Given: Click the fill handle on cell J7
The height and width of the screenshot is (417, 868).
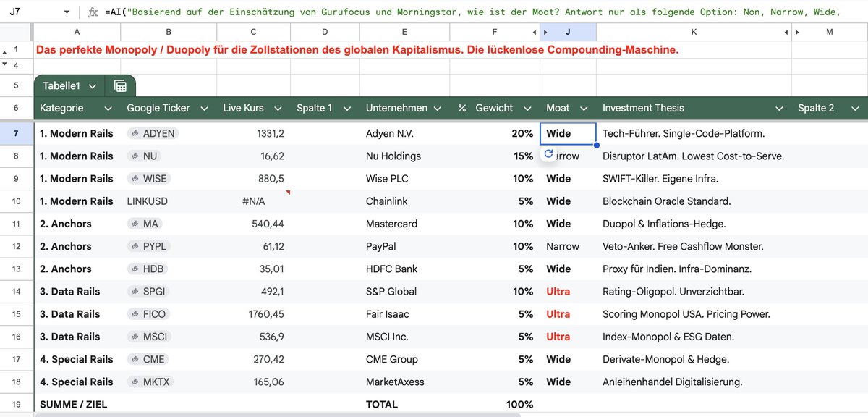Looking at the screenshot, I should (596, 145).
